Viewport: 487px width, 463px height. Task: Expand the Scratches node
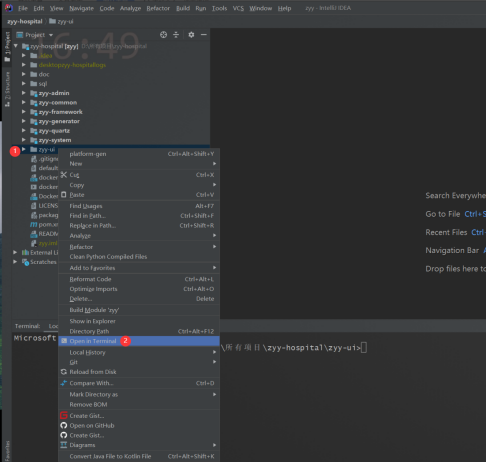[15, 262]
